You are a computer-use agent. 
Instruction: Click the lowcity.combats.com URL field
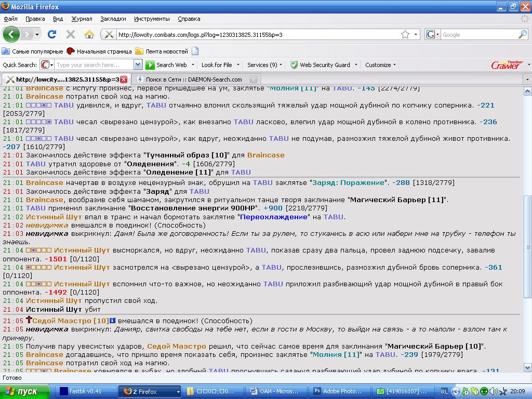click(258, 35)
